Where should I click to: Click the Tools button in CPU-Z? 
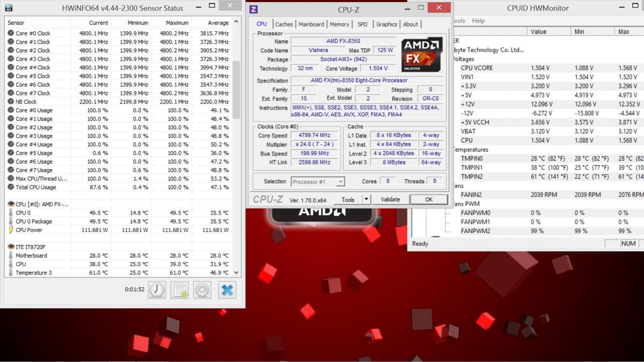pyautogui.click(x=348, y=199)
